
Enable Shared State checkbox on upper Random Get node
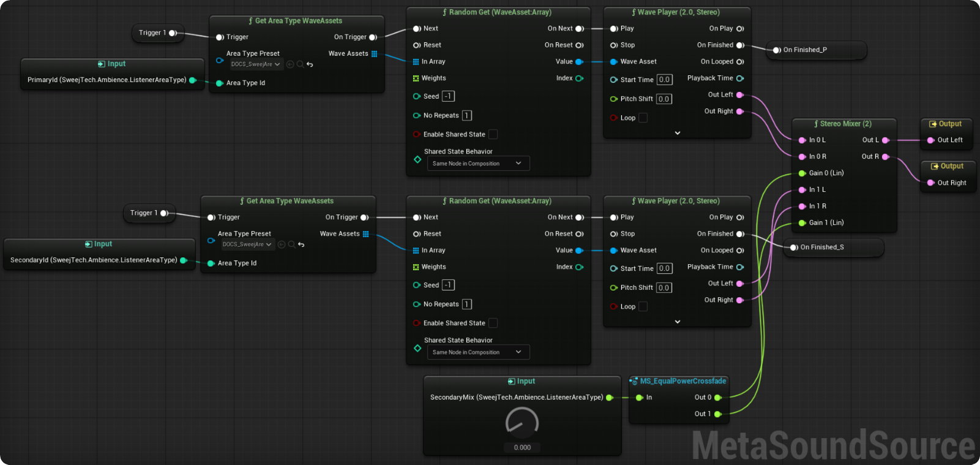(x=493, y=134)
